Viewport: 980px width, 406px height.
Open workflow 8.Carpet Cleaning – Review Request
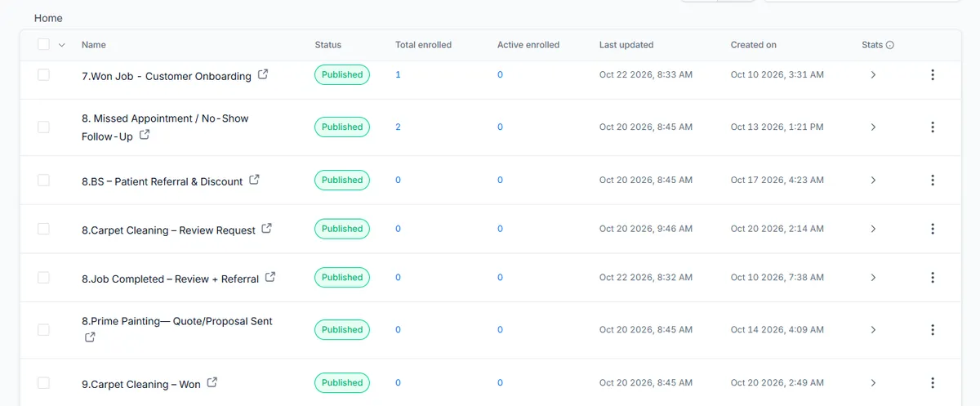pos(168,230)
